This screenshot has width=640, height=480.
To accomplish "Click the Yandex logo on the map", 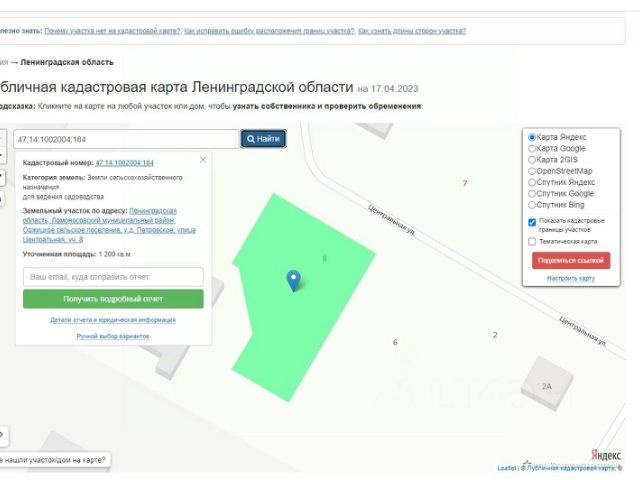I will point(605,455).
